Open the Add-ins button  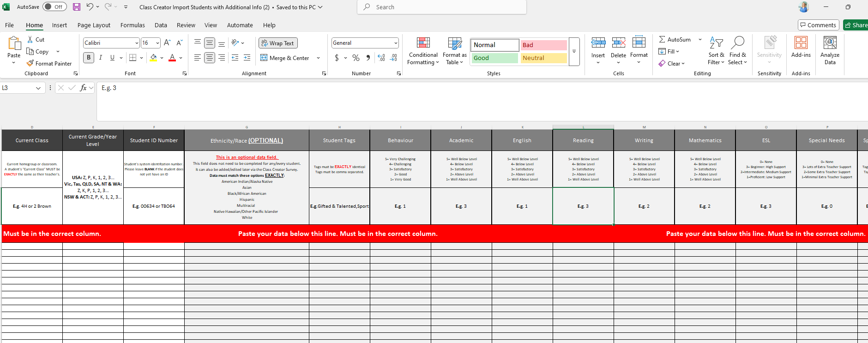801,47
